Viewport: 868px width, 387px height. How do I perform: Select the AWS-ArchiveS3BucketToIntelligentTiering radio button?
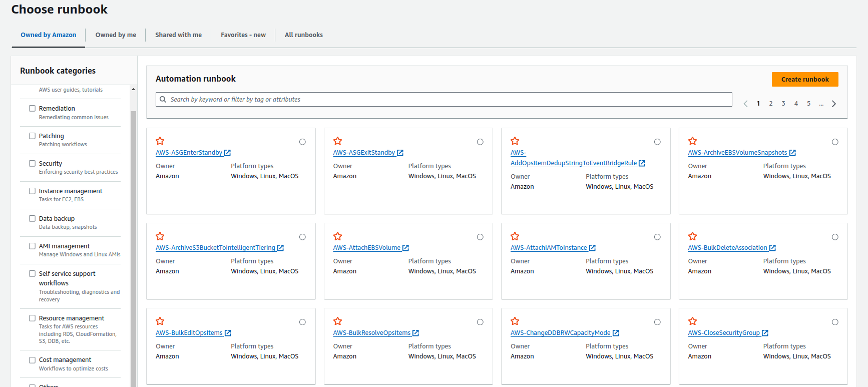coord(302,237)
